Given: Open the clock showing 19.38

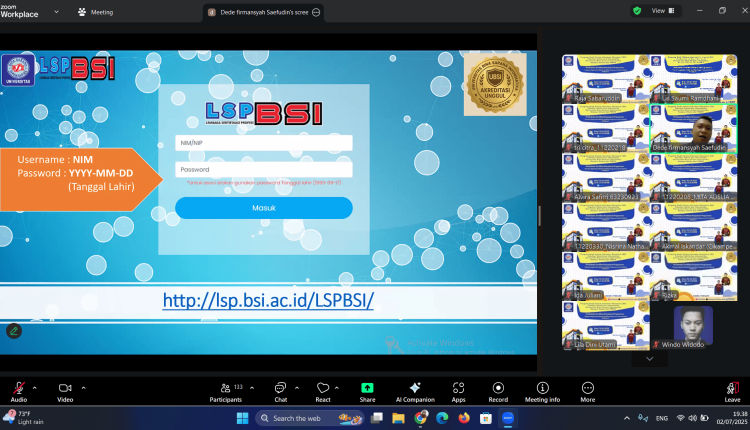Looking at the screenshot, I should click(x=732, y=418).
